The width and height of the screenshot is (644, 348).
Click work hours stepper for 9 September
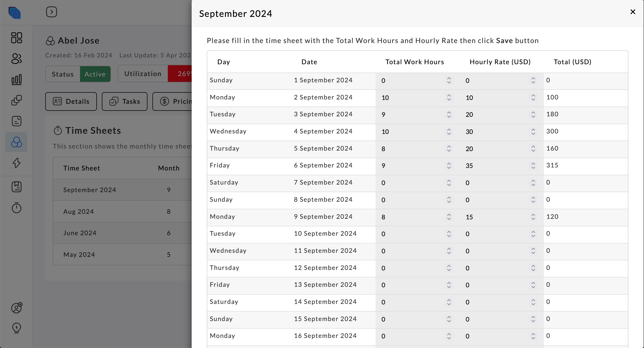(x=449, y=217)
